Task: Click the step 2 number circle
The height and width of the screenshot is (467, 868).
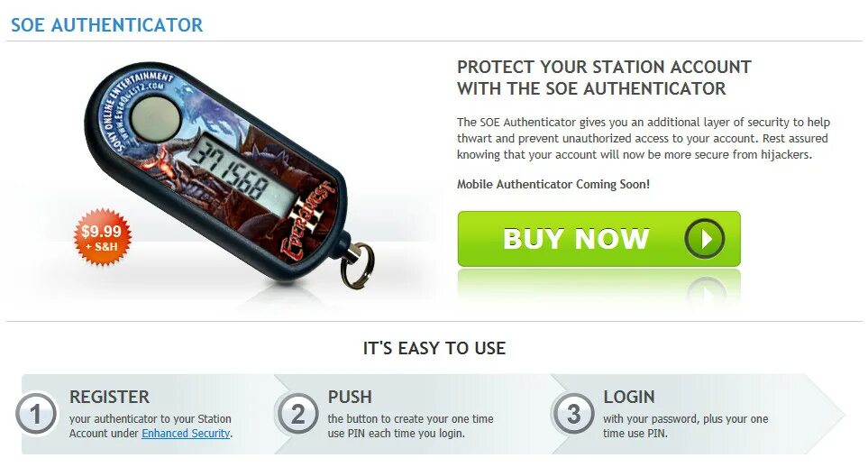Action: 297,414
